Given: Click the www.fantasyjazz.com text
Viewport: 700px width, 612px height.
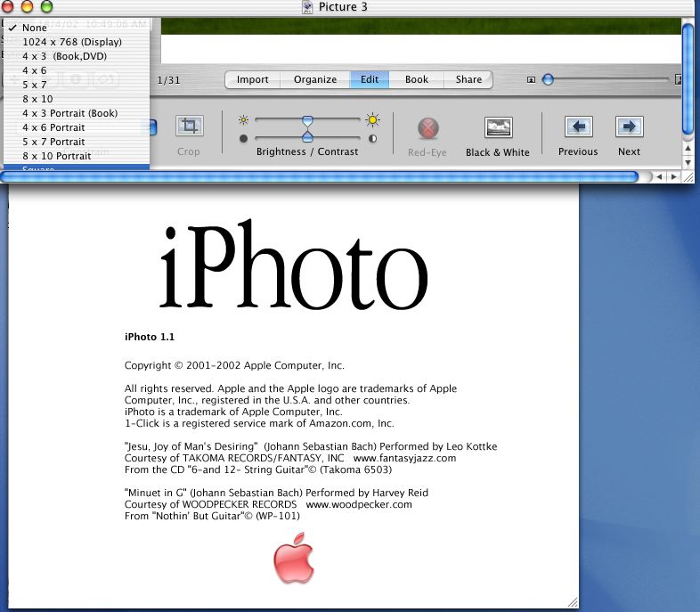Looking at the screenshot, I should (404, 458).
